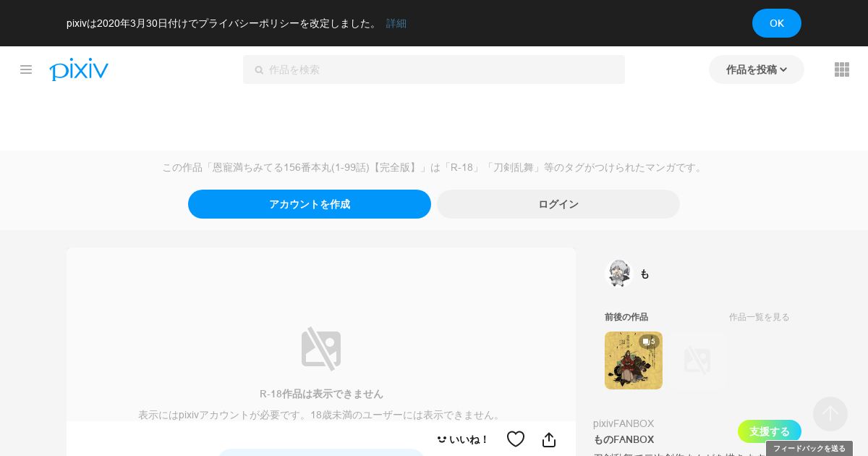Open the hidden R-18 artwork thumbnail

point(697,360)
